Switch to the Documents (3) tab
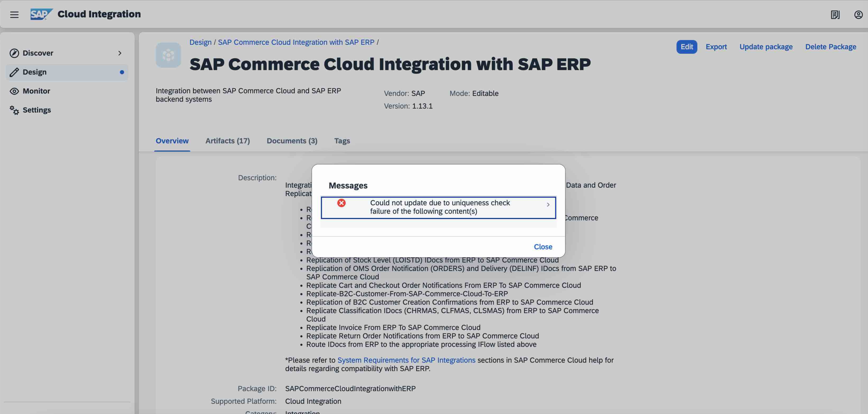The image size is (868, 414). click(292, 141)
